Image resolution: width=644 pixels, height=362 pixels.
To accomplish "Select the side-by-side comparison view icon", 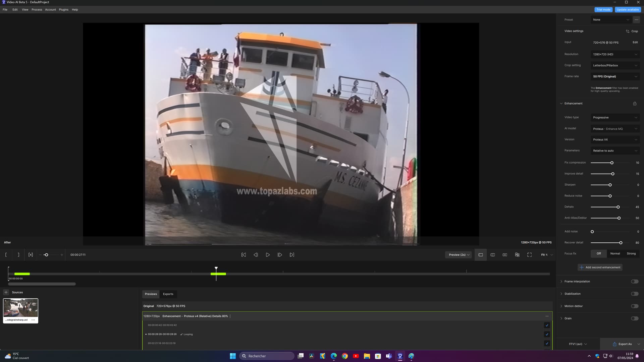I will pos(505,254).
